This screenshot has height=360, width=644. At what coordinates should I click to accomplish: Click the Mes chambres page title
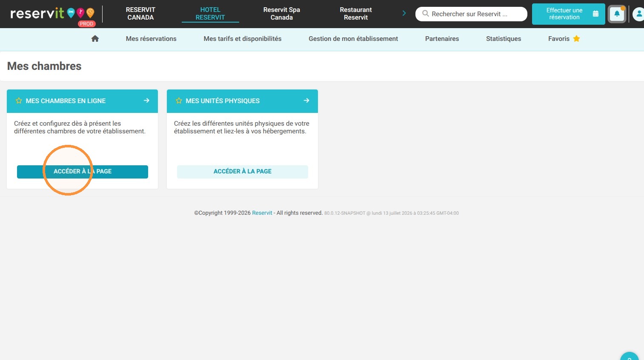click(44, 66)
